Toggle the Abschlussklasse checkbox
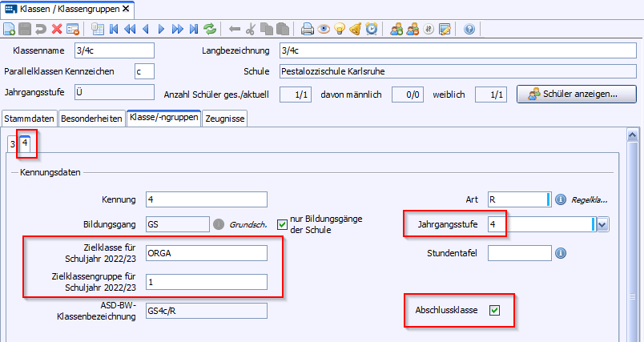This screenshot has width=644, height=342. pyautogui.click(x=494, y=310)
